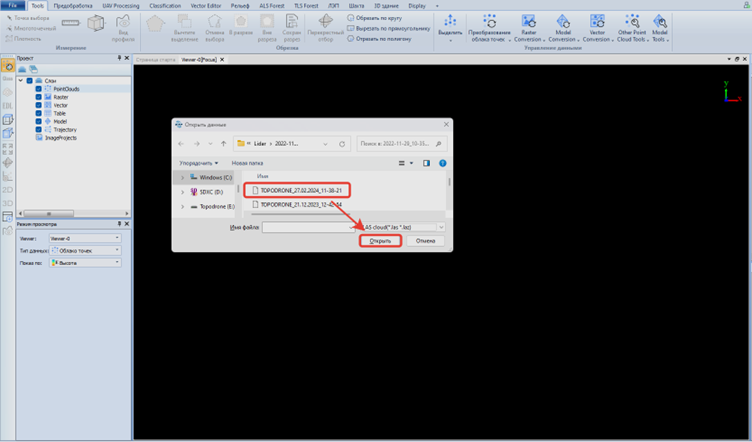Toggle the PointClouds layer checkbox
Screen dimensions: 752x442
coord(38,89)
